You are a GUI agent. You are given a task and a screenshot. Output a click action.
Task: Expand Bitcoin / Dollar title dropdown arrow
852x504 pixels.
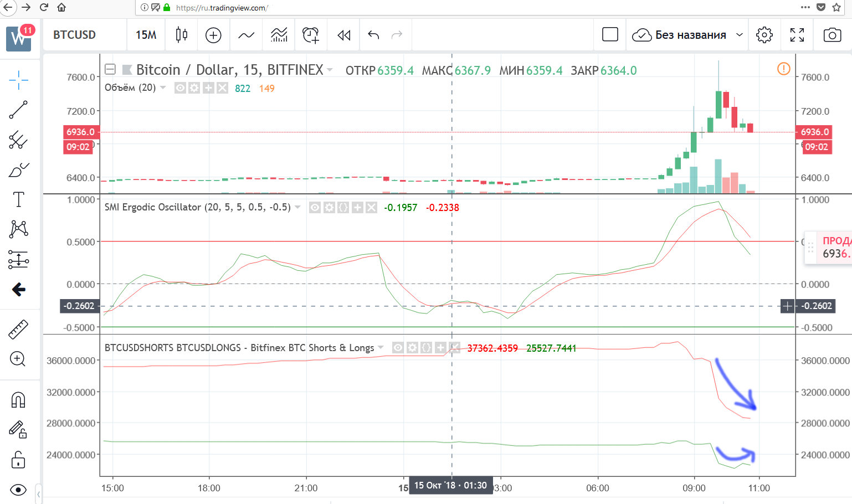[x=330, y=70]
